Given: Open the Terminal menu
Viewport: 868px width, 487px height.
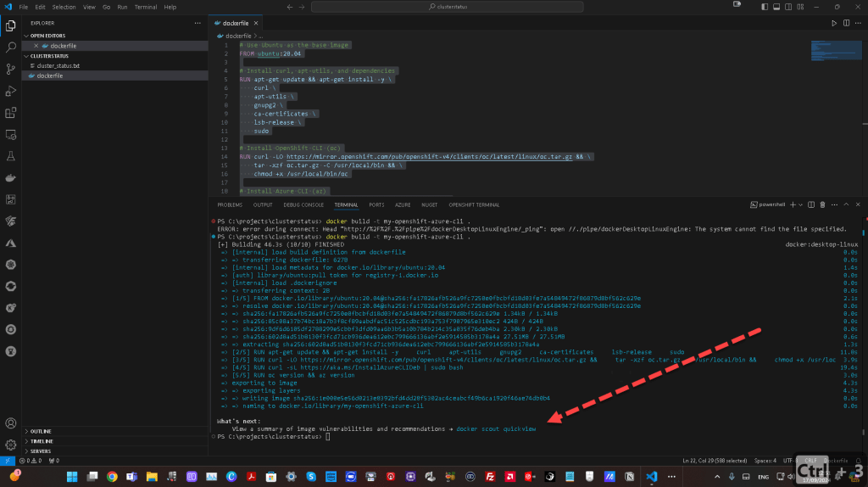Looking at the screenshot, I should point(146,7).
